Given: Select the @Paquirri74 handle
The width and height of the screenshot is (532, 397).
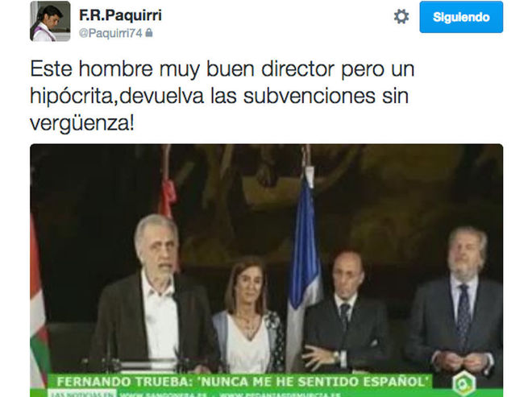Looking at the screenshot, I should 110,33.
